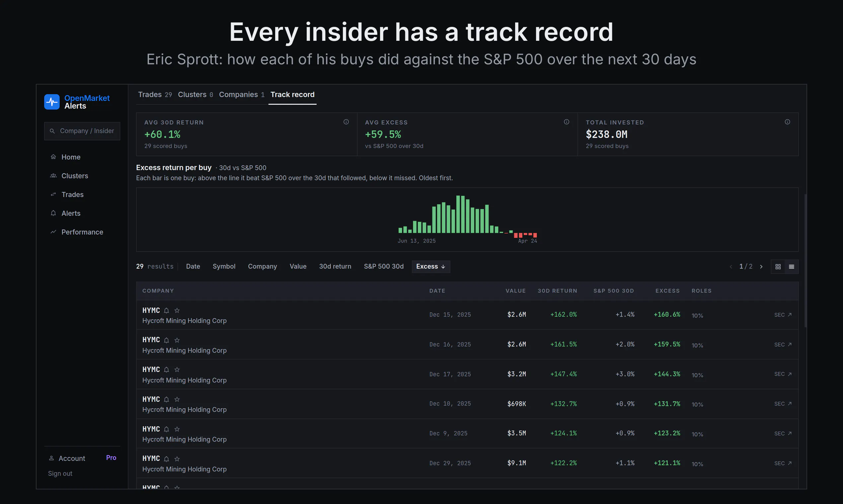Go to next results page

pos(761,267)
